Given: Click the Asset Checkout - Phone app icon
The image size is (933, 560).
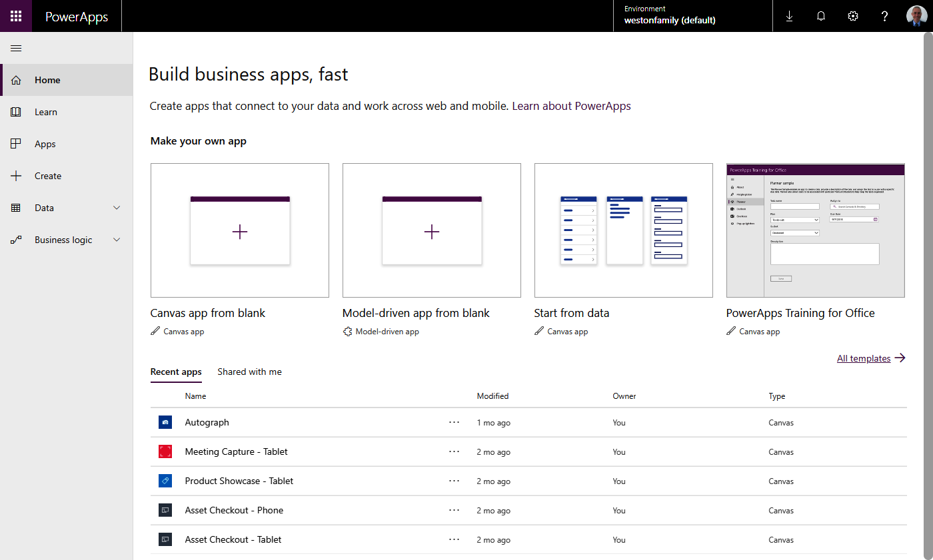Looking at the screenshot, I should 165,510.
